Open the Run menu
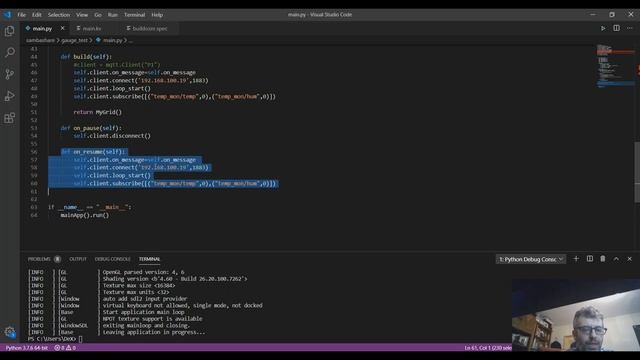 (x=112, y=15)
